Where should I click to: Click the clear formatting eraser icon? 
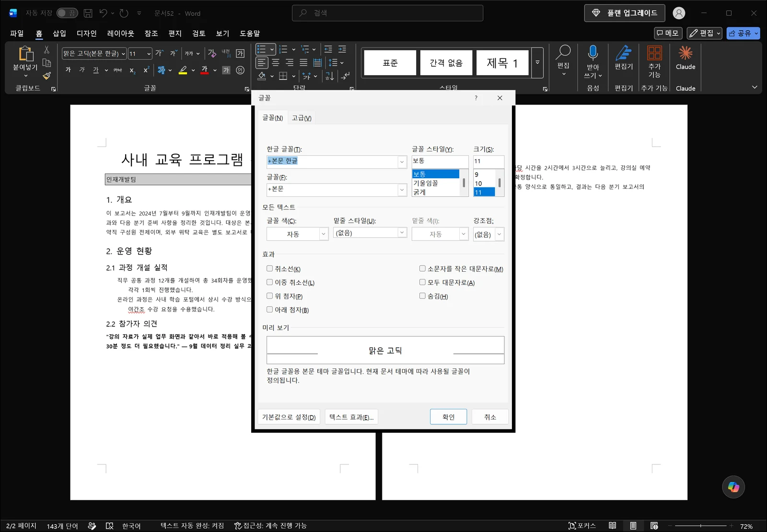click(x=212, y=53)
